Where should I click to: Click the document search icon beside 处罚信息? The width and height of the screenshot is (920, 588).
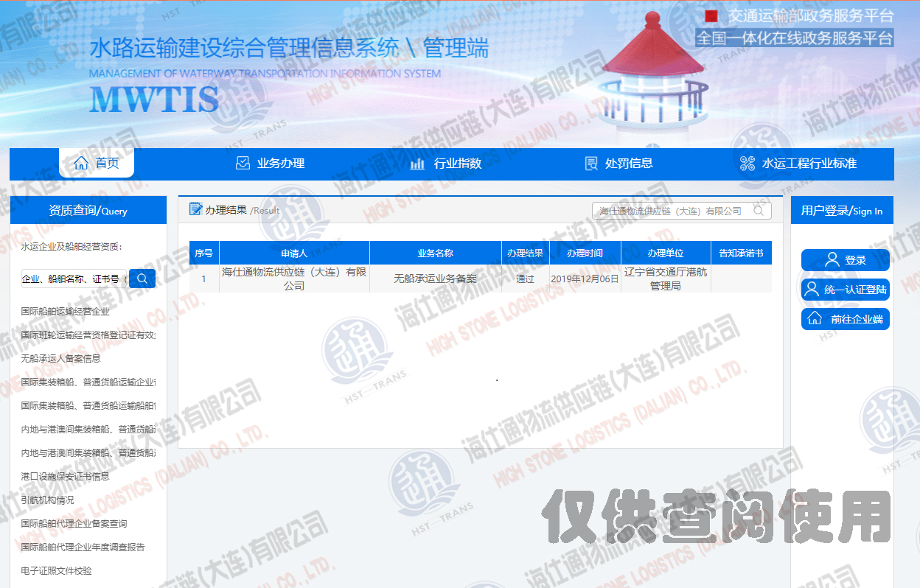pos(591,164)
